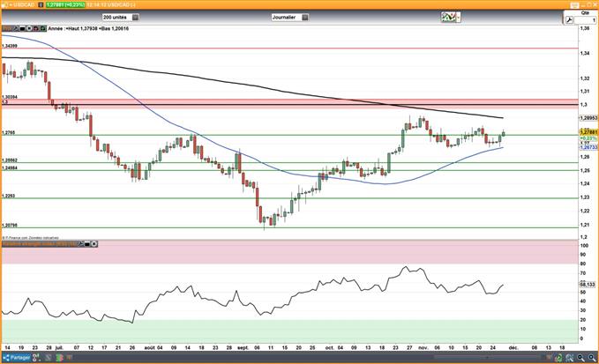Click the zoom in magnifier at bottom right

591,358
